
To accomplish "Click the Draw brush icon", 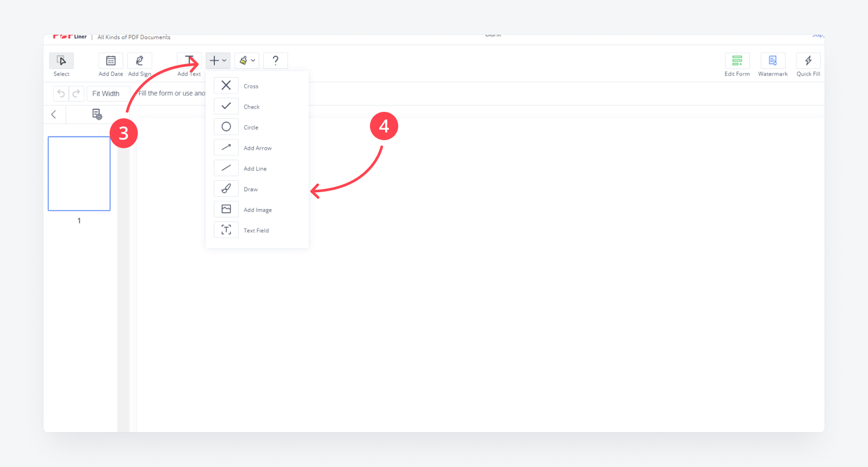I will click(226, 188).
